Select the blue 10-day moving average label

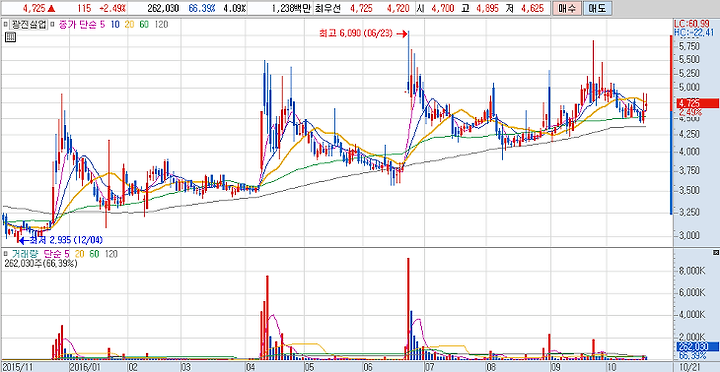click(x=116, y=25)
